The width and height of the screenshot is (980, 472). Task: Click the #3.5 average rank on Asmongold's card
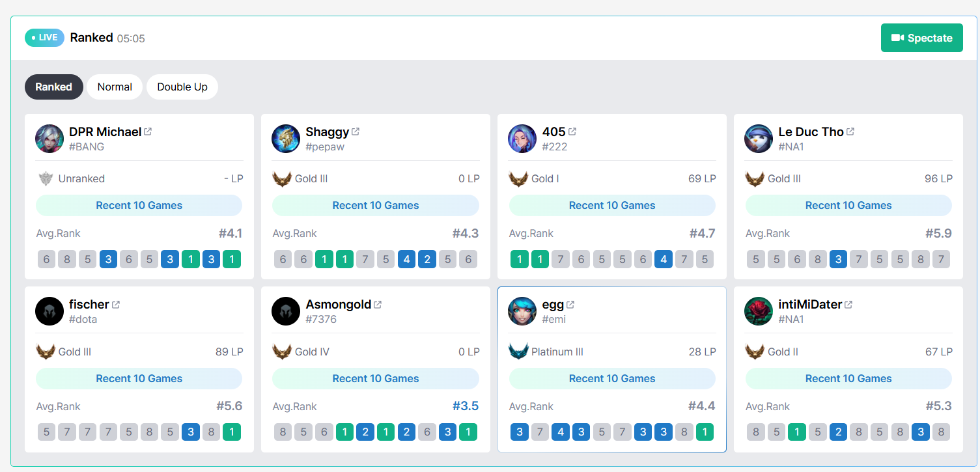[x=466, y=406]
